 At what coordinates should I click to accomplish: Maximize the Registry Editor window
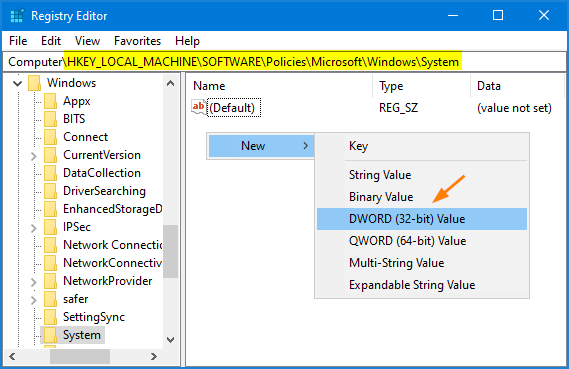pos(498,16)
